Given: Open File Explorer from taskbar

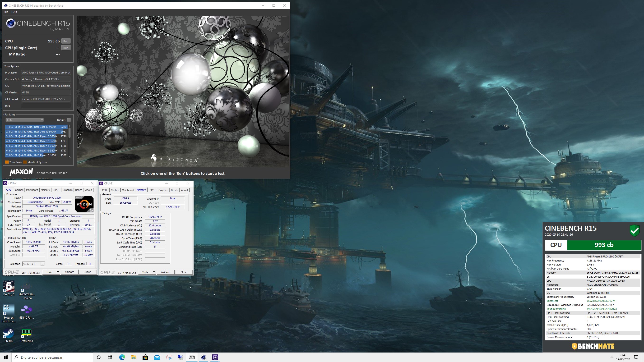Looking at the screenshot, I should (134, 357).
